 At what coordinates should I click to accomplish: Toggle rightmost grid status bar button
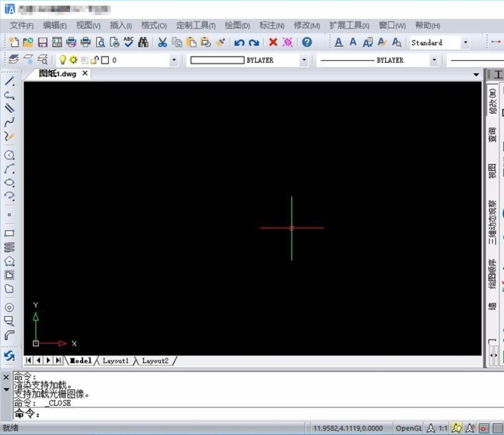point(498,428)
